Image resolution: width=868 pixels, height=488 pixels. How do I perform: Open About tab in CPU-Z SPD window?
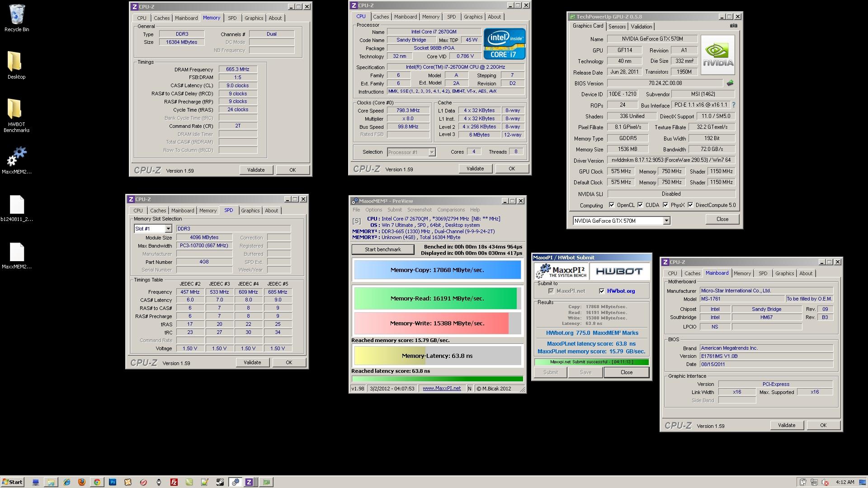point(272,211)
